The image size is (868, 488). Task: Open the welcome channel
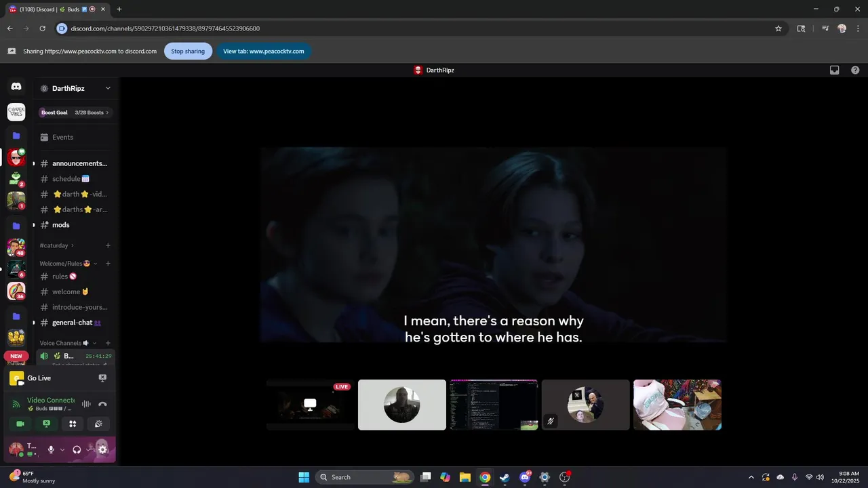click(75, 291)
